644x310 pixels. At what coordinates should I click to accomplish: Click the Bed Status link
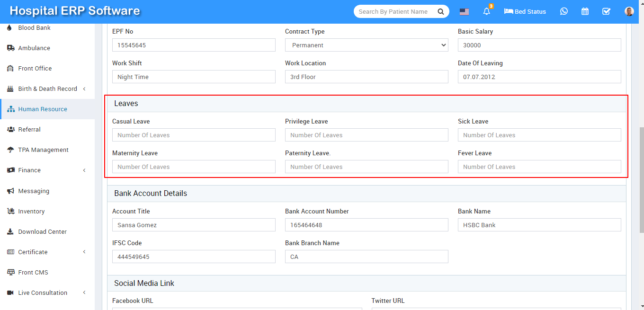click(x=525, y=12)
